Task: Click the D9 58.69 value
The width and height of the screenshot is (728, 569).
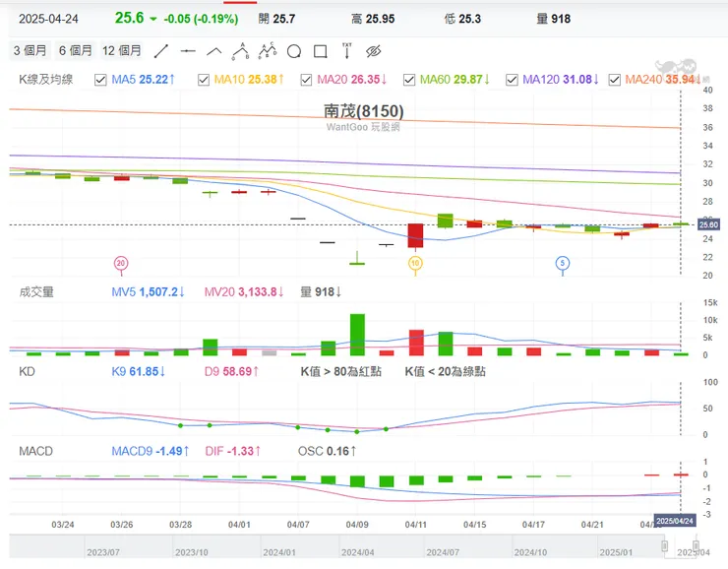Action: point(231,371)
